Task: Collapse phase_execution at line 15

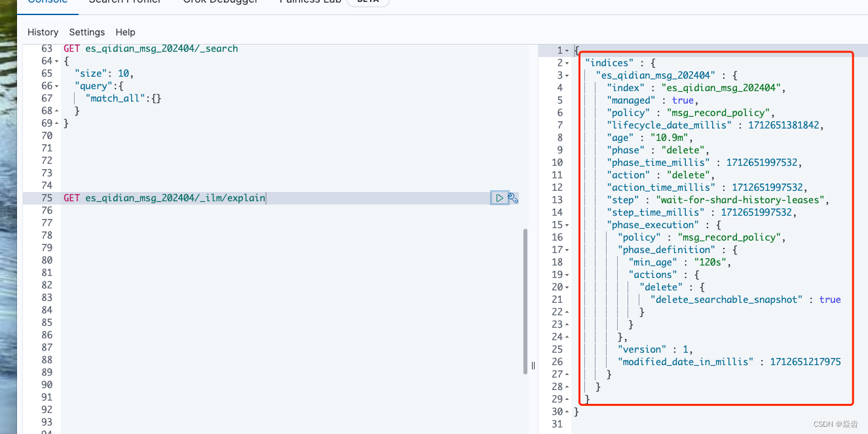Action: (565, 224)
